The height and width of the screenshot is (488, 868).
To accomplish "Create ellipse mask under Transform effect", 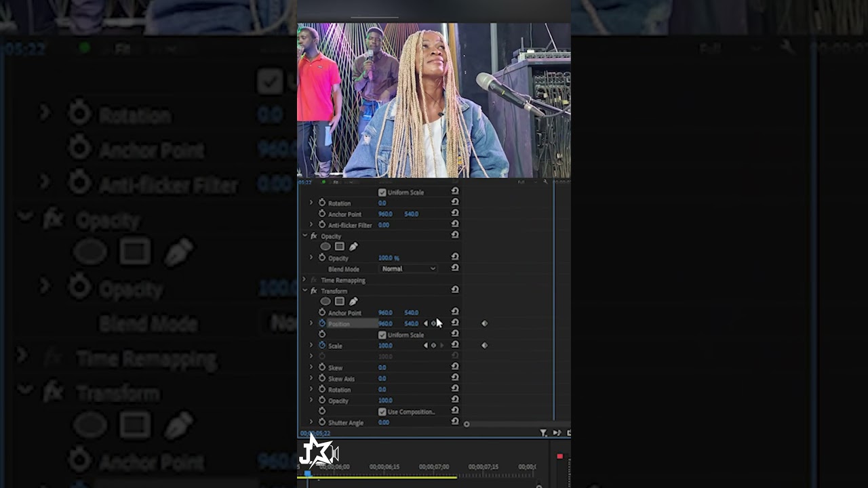I will pos(325,302).
